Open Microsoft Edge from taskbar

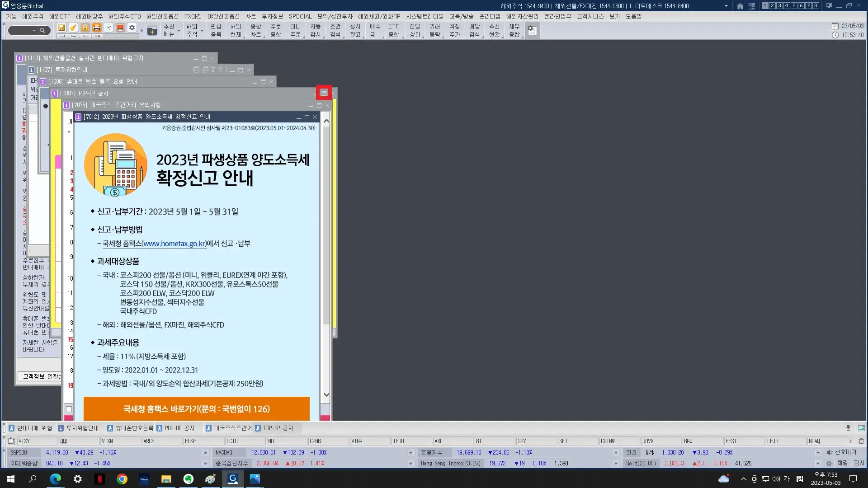(56, 479)
